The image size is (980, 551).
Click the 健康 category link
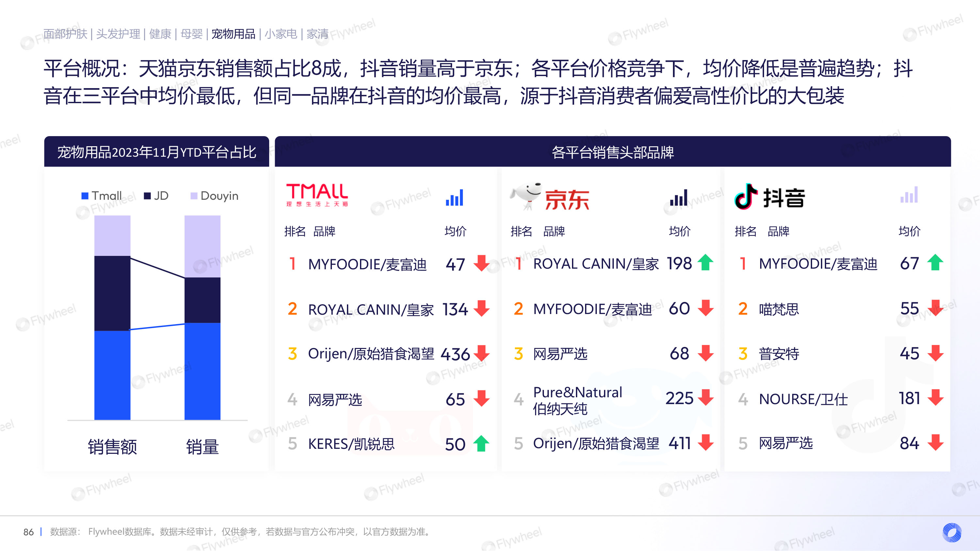(160, 34)
